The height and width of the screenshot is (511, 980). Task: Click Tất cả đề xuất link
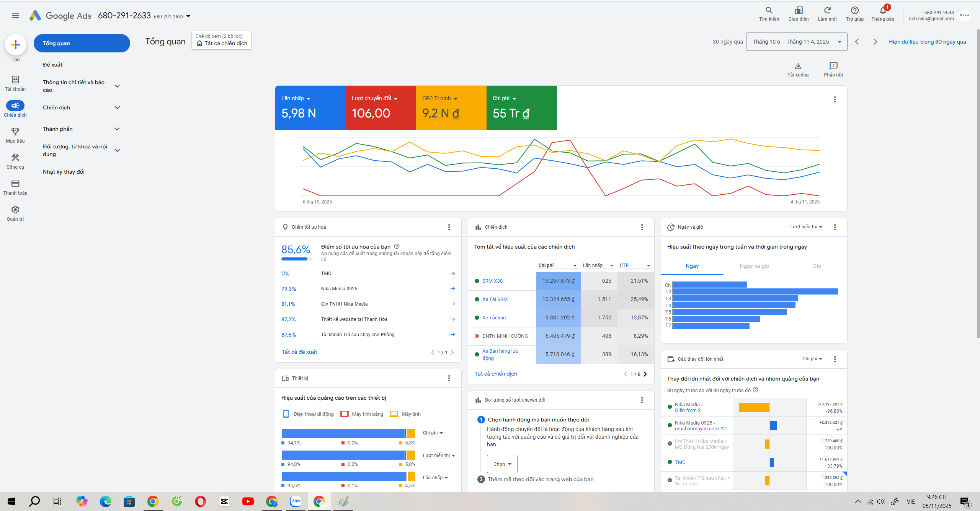pyautogui.click(x=299, y=352)
